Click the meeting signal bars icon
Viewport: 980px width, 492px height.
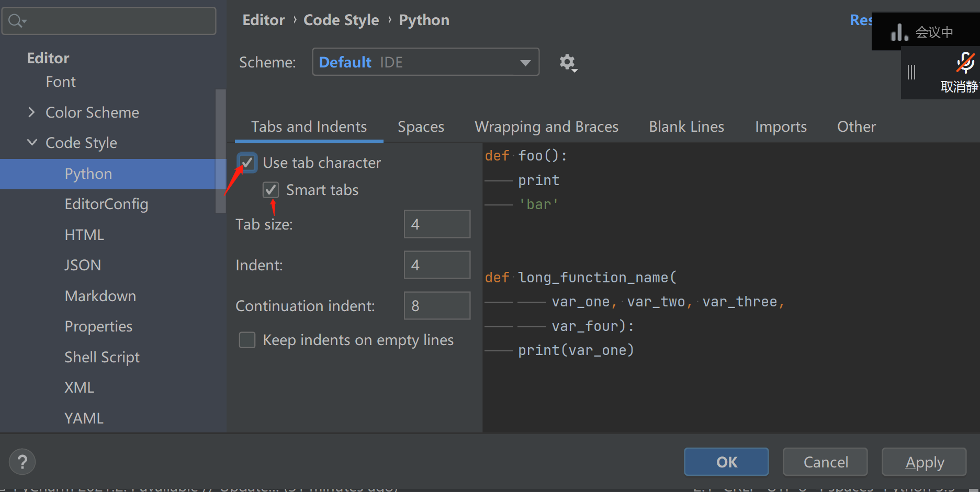[x=899, y=32]
